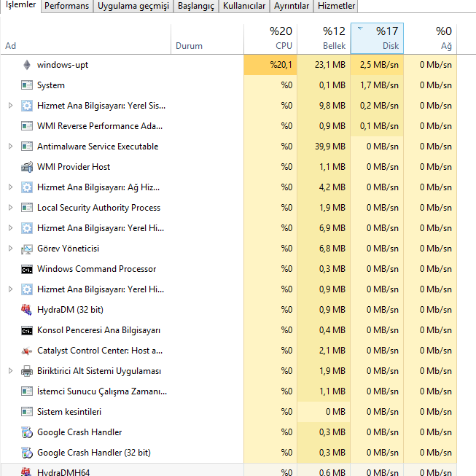Sort by the CPU column header
The image size is (476, 476).
270,39
